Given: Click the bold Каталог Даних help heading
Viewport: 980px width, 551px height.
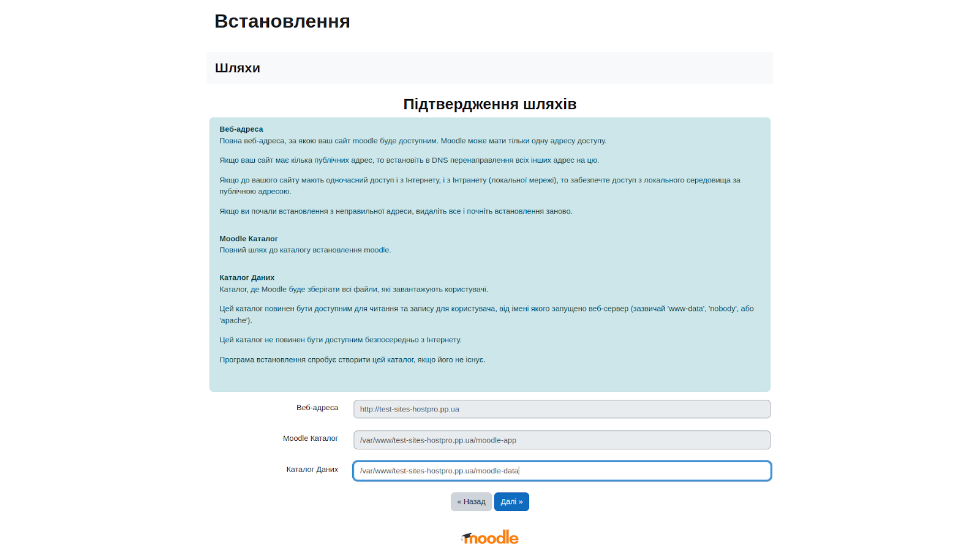Looking at the screenshot, I should click(247, 277).
